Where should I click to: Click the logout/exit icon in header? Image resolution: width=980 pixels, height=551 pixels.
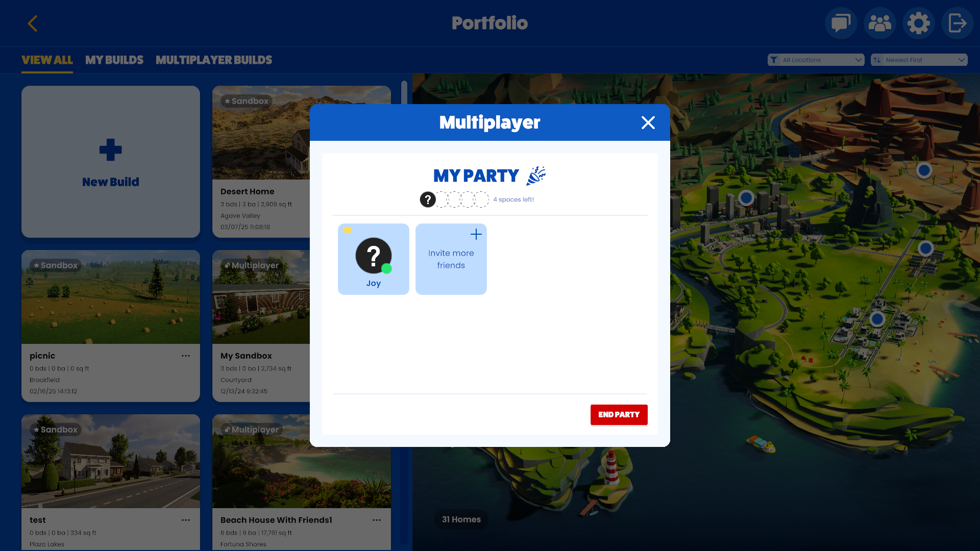click(957, 23)
